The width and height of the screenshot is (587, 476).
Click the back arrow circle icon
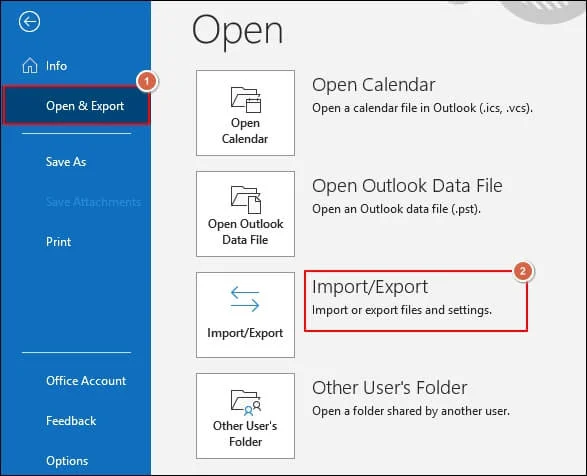[x=29, y=22]
